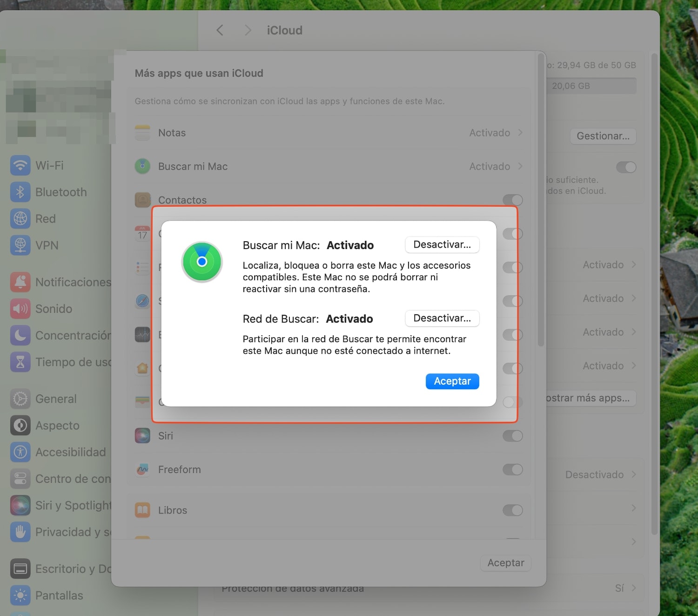Open Siri y Spotlight icon
The width and height of the screenshot is (698, 616).
tap(20, 505)
